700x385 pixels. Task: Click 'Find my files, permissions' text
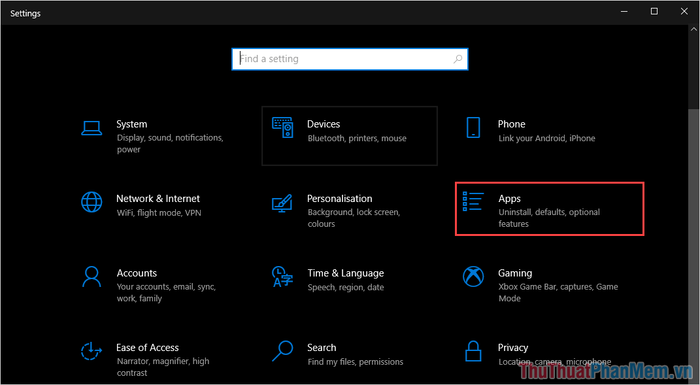pyautogui.click(x=355, y=362)
